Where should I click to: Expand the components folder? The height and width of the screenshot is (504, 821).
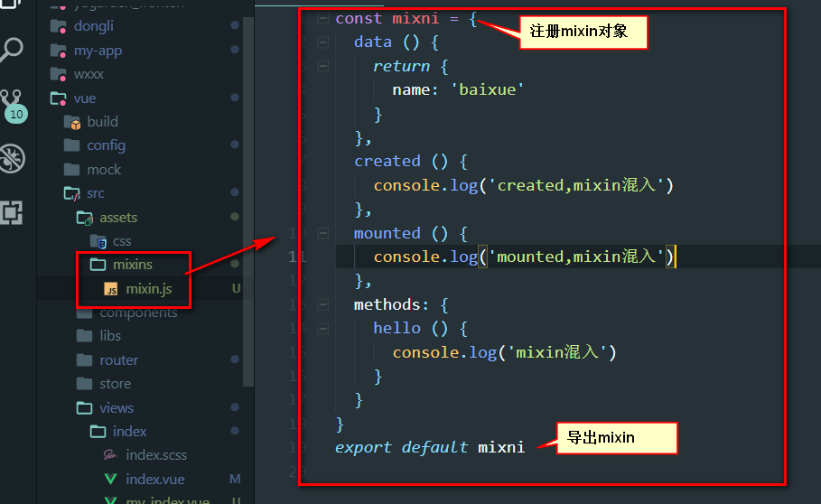(x=138, y=313)
